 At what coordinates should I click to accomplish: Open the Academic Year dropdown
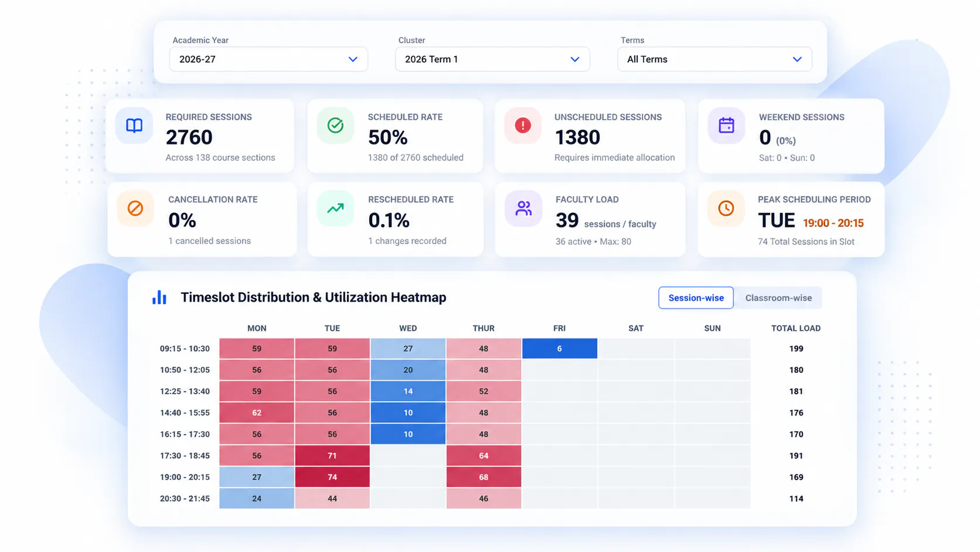pos(268,59)
